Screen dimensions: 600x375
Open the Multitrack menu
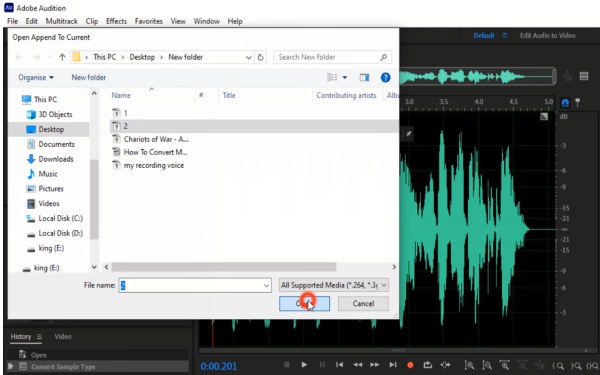point(62,21)
